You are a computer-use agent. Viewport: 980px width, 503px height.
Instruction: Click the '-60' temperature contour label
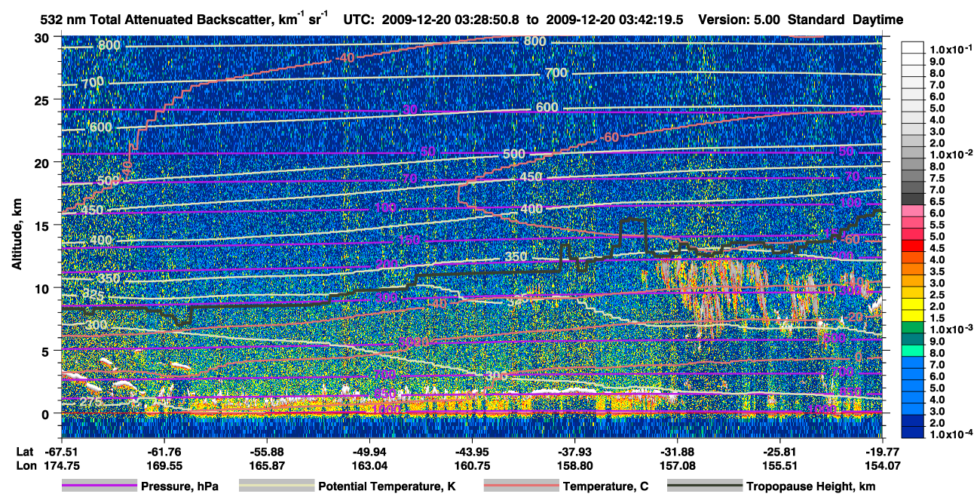tap(609, 136)
